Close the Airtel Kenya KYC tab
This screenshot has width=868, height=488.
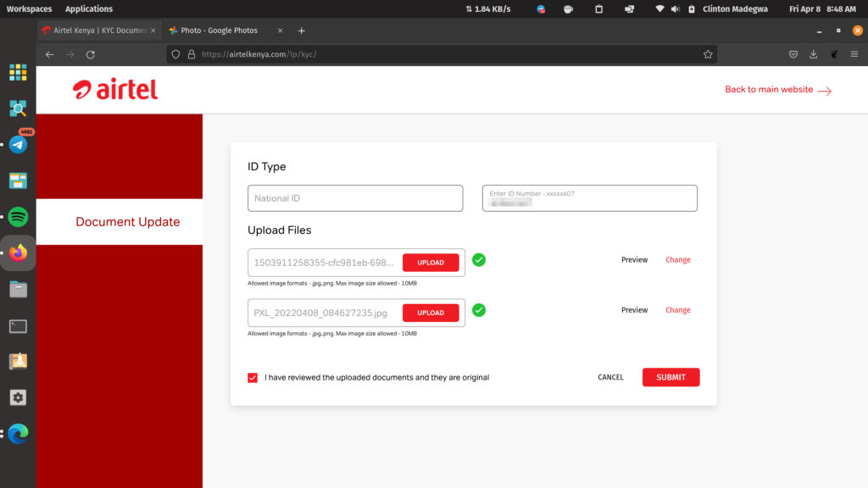pyautogui.click(x=153, y=30)
